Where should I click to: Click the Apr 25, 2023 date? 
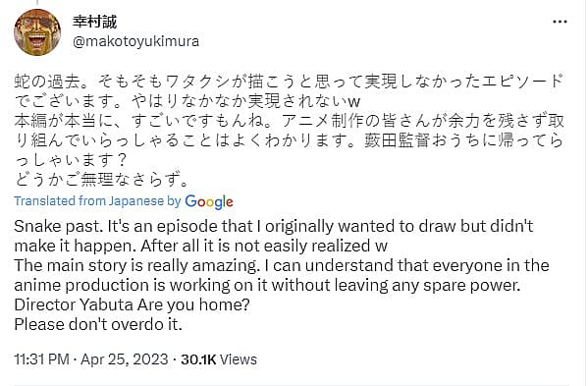coord(124,359)
